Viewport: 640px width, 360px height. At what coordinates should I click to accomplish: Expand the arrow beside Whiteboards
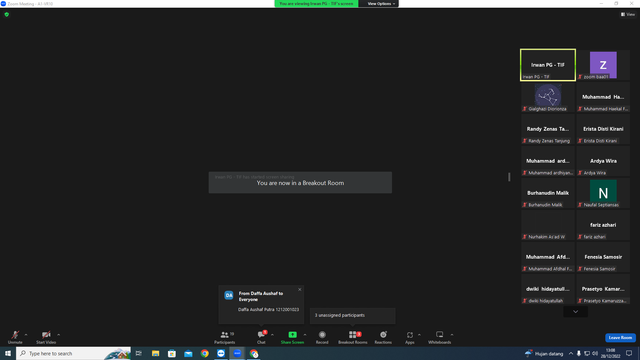point(452,335)
